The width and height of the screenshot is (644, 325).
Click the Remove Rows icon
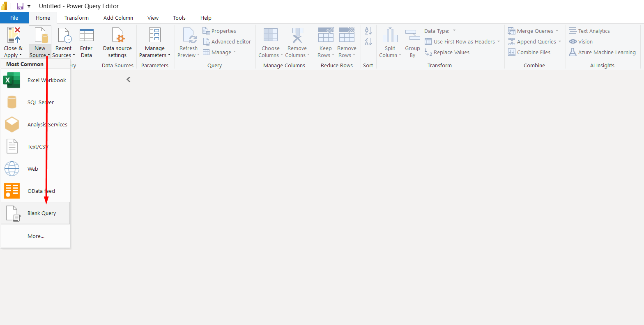pos(347,35)
